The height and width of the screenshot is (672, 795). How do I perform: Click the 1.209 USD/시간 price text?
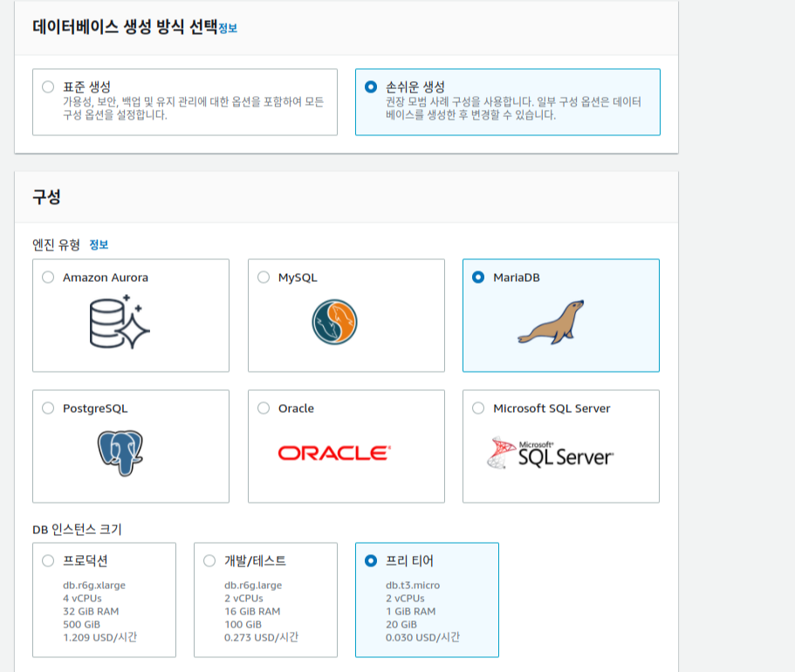tap(99, 637)
